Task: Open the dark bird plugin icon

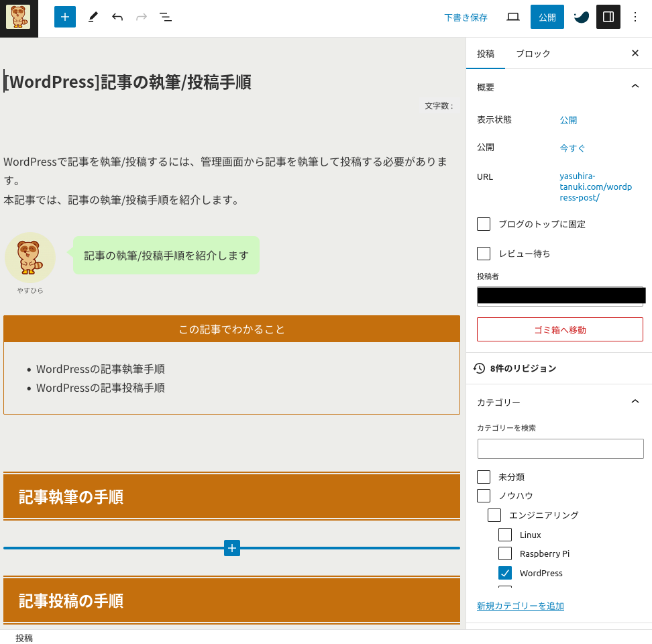Action: [x=581, y=17]
